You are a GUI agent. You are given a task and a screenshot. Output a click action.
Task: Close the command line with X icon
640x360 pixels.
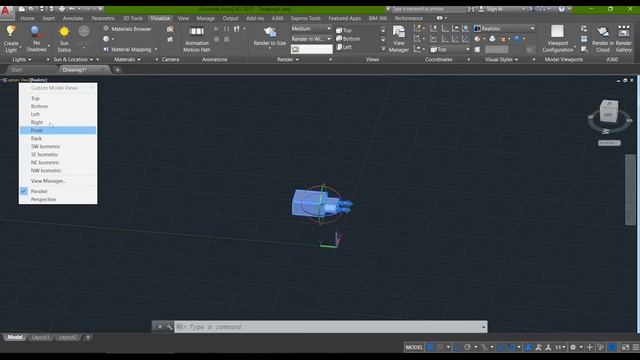click(160, 327)
